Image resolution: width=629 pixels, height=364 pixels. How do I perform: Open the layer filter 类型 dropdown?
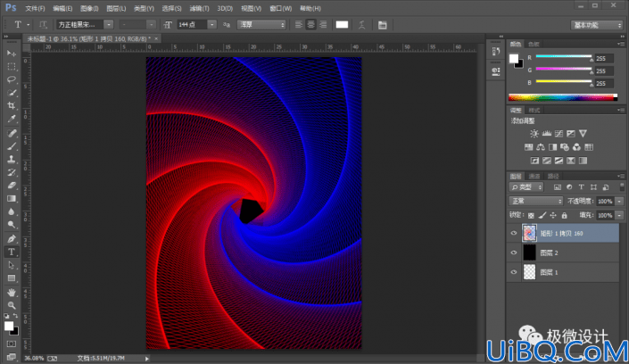click(526, 187)
